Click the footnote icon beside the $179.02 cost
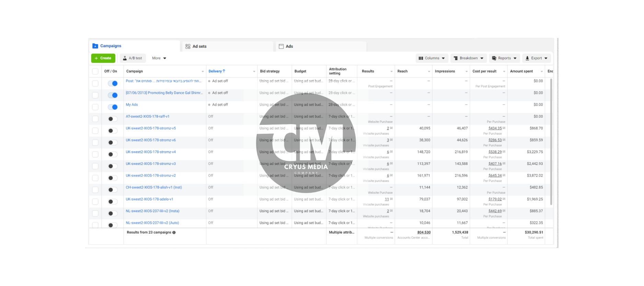The height and width of the screenshot is (286, 644). click(504, 199)
